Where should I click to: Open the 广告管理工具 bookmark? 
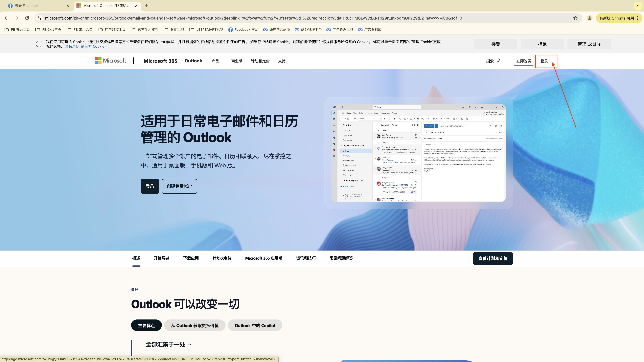point(340,29)
